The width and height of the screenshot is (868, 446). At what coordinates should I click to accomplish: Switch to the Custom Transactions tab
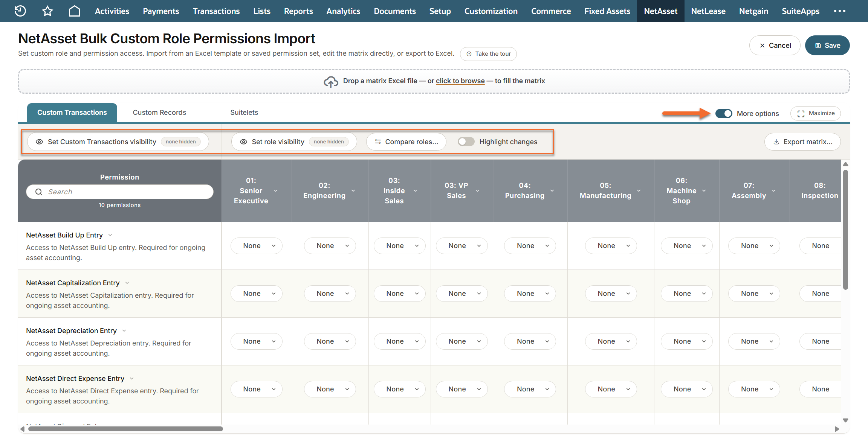click(72, 113)
